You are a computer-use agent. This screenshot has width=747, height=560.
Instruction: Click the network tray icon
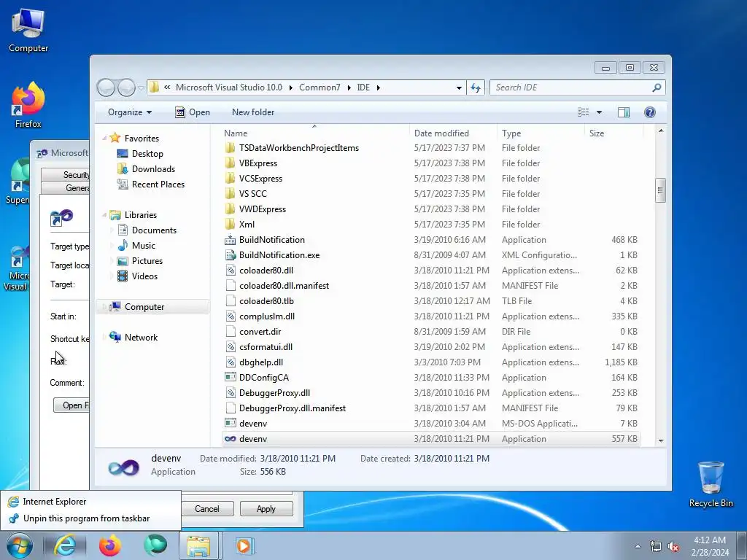click(656, 547)
